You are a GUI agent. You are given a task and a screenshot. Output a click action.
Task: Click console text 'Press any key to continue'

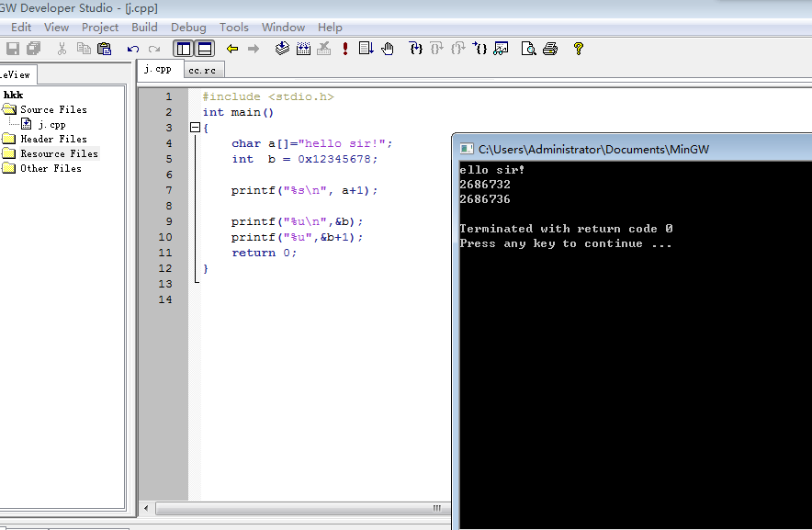[x=551, y=243]
